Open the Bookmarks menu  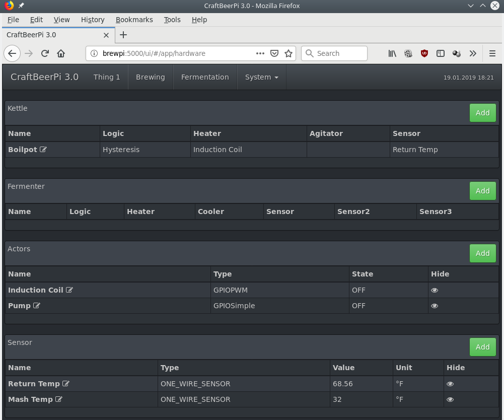coord(134,20)
